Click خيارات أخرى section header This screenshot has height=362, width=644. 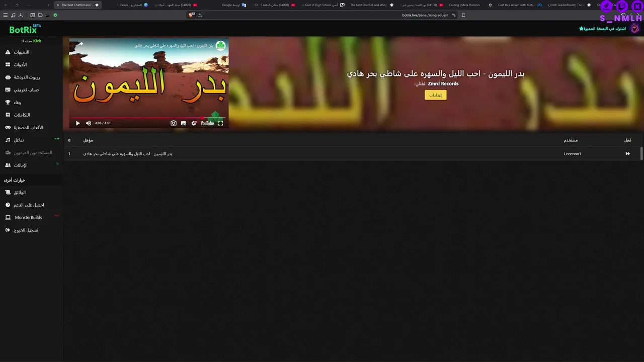click(x=15, y=180)
